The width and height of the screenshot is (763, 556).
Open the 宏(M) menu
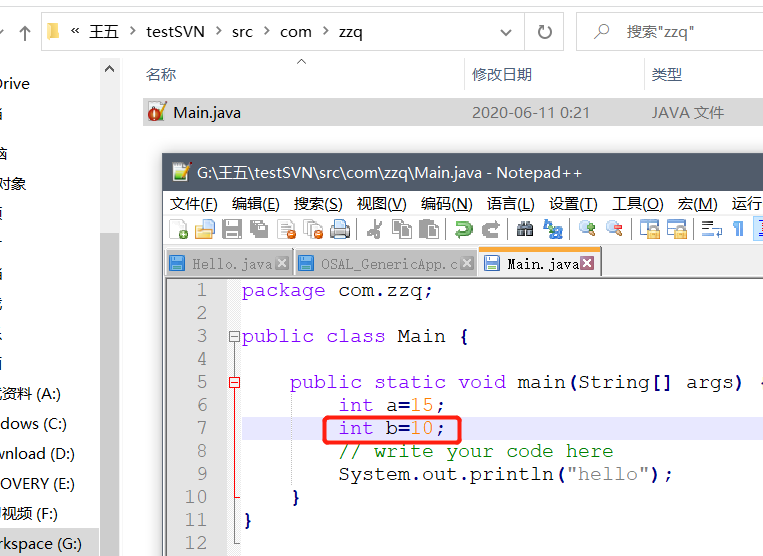point(697,204)
